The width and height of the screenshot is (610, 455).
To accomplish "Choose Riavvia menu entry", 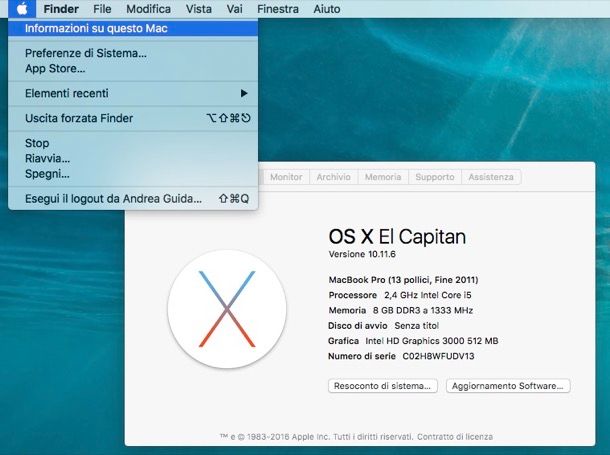I will click(x=133, y=158).
